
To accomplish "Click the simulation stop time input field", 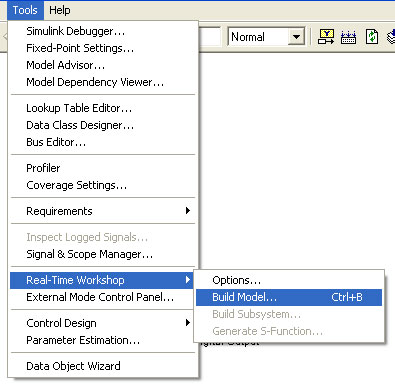I will pyautogui.click(x=210, y=37).
